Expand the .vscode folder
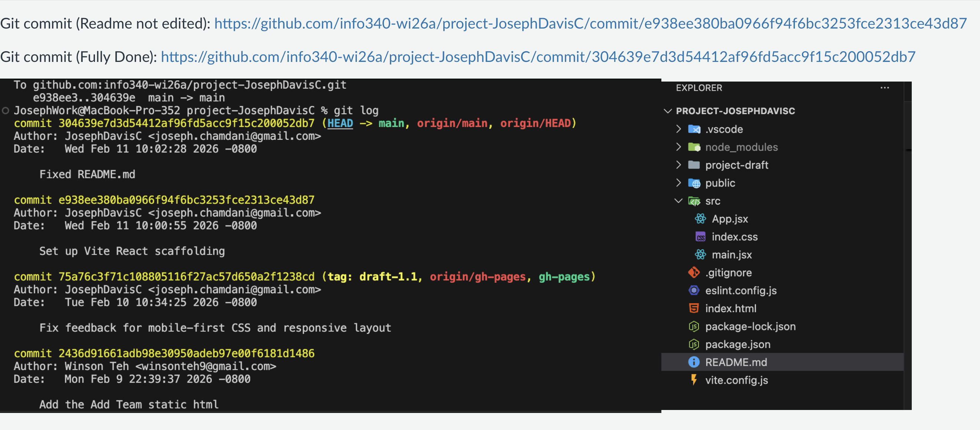 click(679, 129)
